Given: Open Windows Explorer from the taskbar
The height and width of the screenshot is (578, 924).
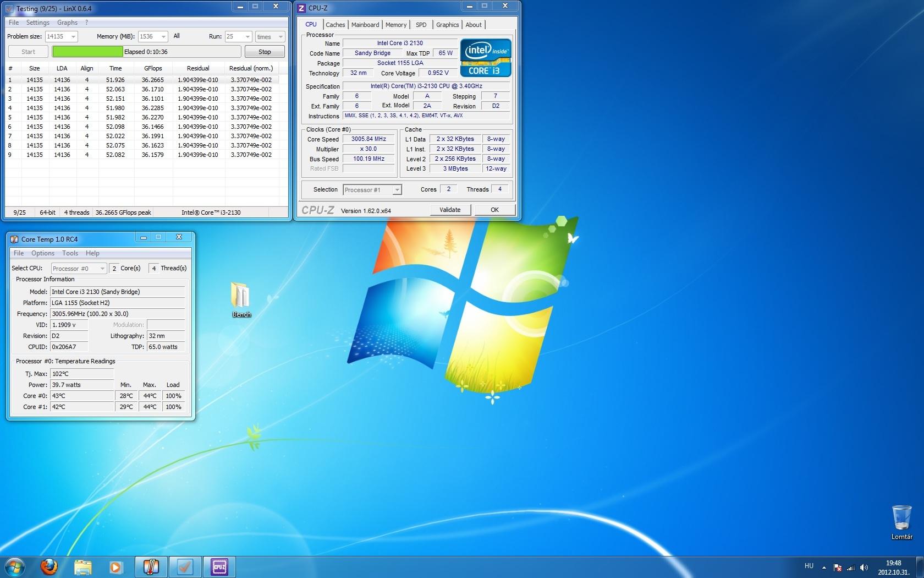Looking at the screenshot, I should [x=82, y=566].
